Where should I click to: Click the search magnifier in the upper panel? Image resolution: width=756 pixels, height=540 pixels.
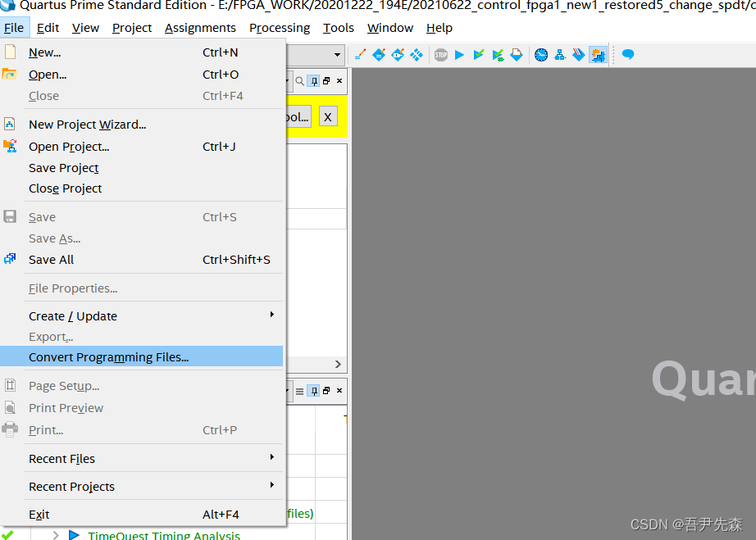(x=300, y=81)
